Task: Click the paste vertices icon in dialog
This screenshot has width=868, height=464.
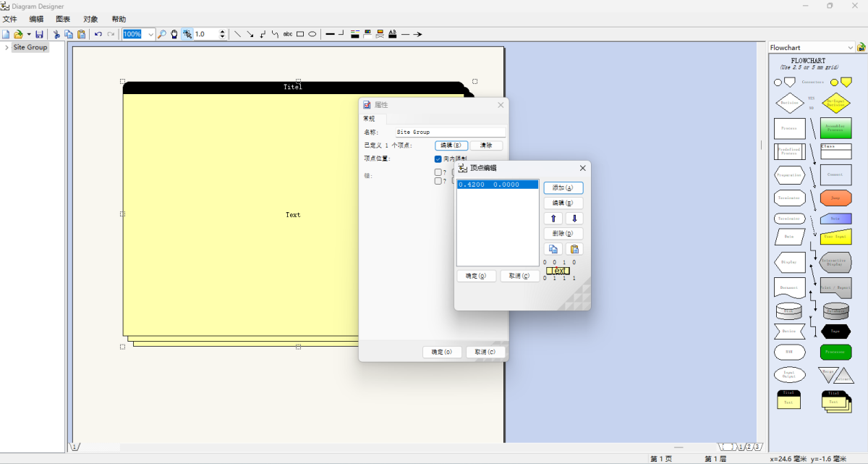Action: click(574, 249)
